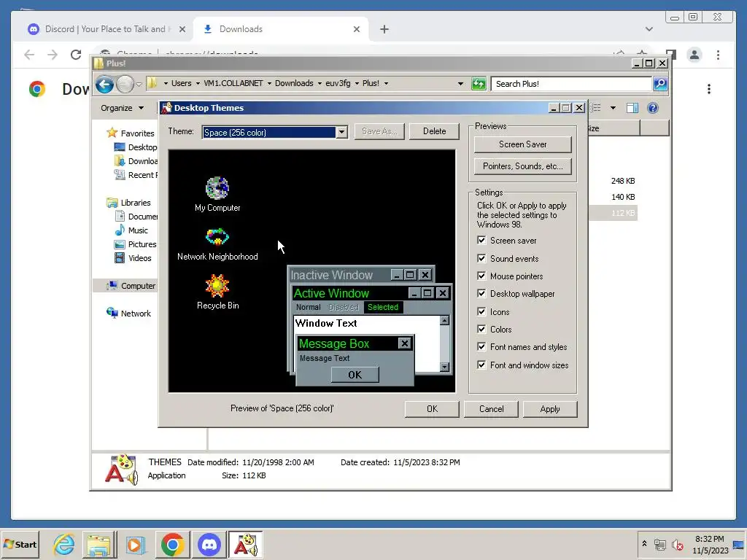Toggle the Mouse pointers checkbox

click(x=481, y=276)
